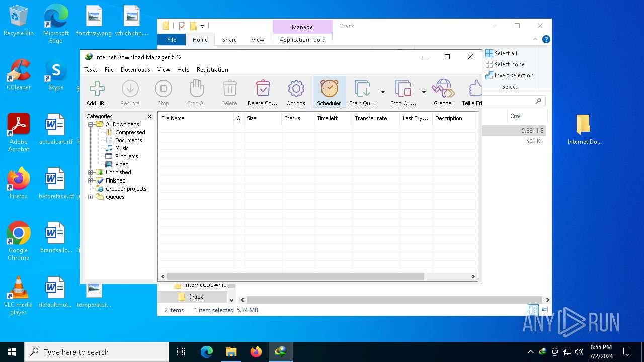Open the CCleaner desktop icon

click(x=19, y=75)
